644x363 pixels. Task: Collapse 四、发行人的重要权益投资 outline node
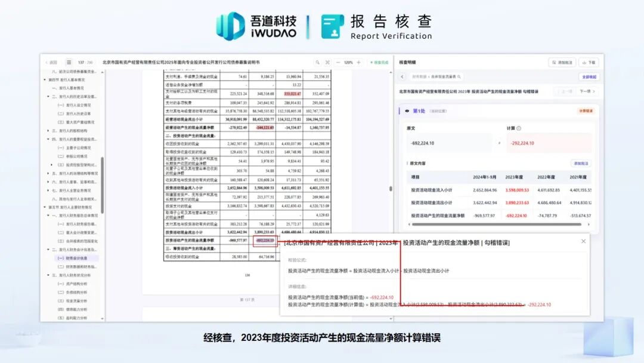pos(48,139)
